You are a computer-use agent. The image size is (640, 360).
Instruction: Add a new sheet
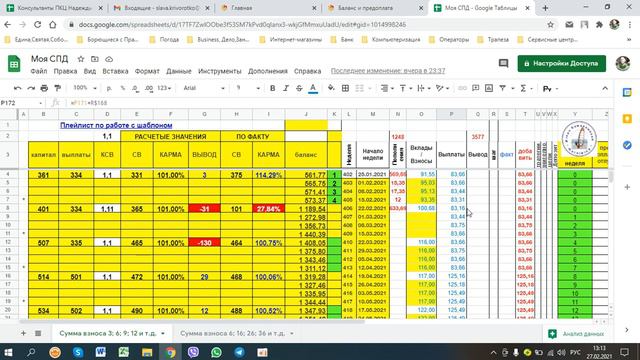pos(23,333)
